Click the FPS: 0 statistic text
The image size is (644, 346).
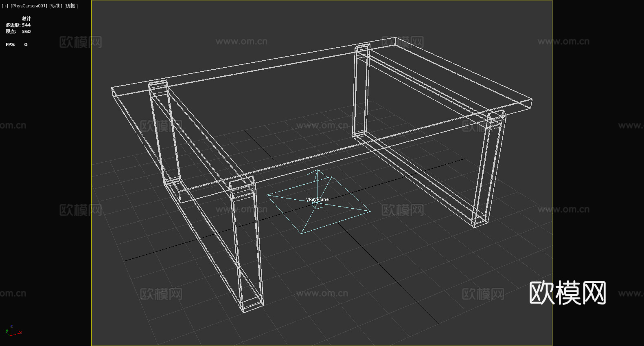pyautogui.click(x=17, y=44)
